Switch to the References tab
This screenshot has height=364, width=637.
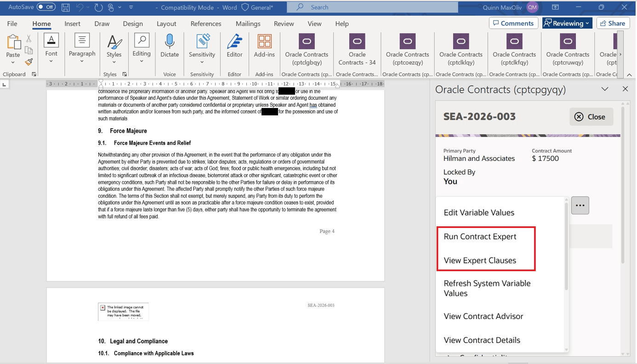pos(206,23)
